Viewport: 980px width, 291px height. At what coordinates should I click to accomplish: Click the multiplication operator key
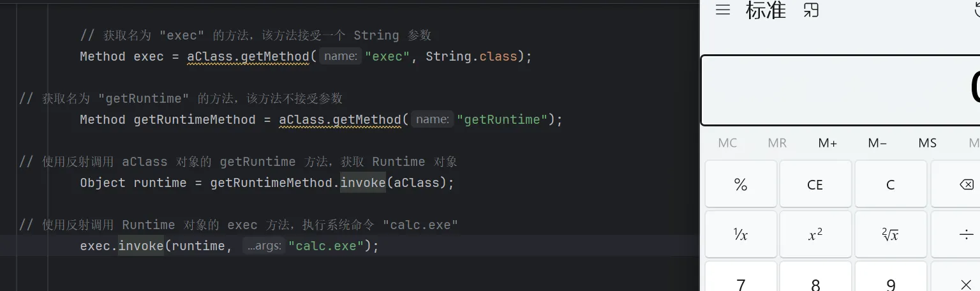(965, 283)
